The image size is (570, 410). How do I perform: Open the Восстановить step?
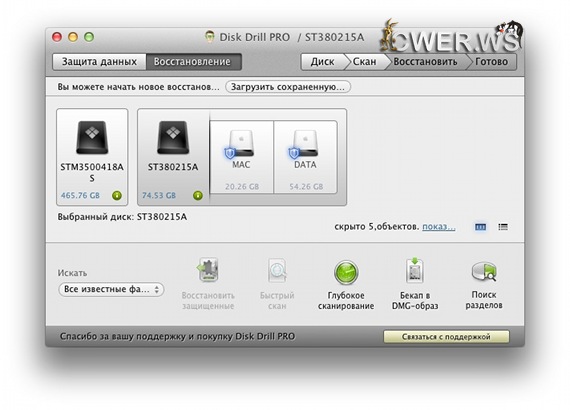coord(425,62)
